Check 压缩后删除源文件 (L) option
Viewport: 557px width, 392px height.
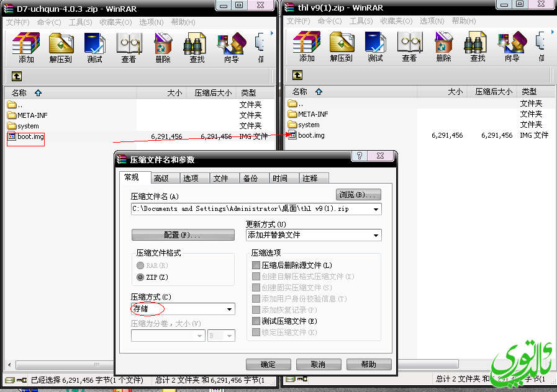(x=256, y=265)
